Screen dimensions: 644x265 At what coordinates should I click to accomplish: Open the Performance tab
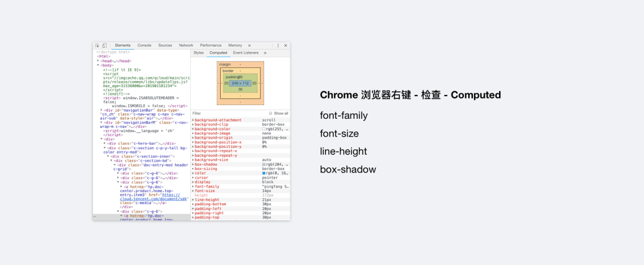[210, 45]
